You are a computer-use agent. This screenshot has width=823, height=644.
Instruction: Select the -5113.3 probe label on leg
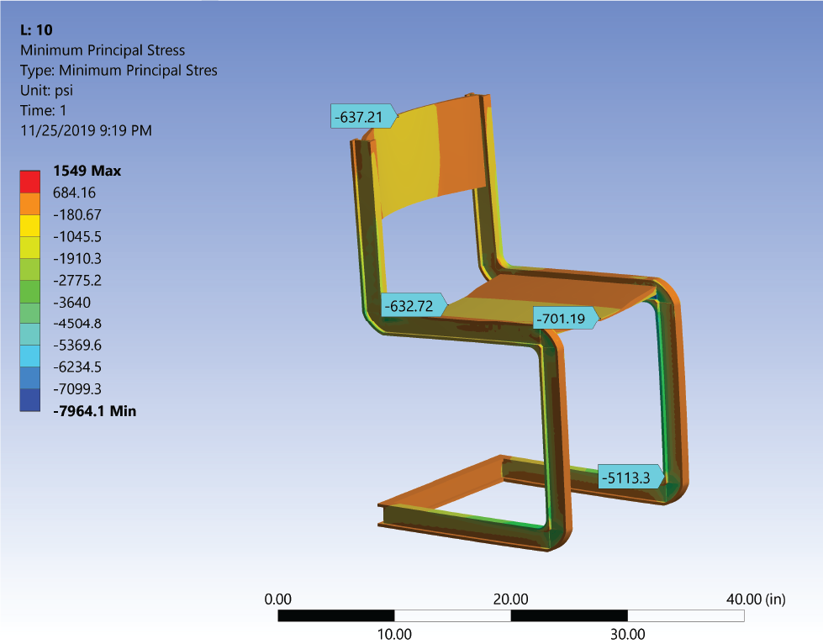pos(630,478)
